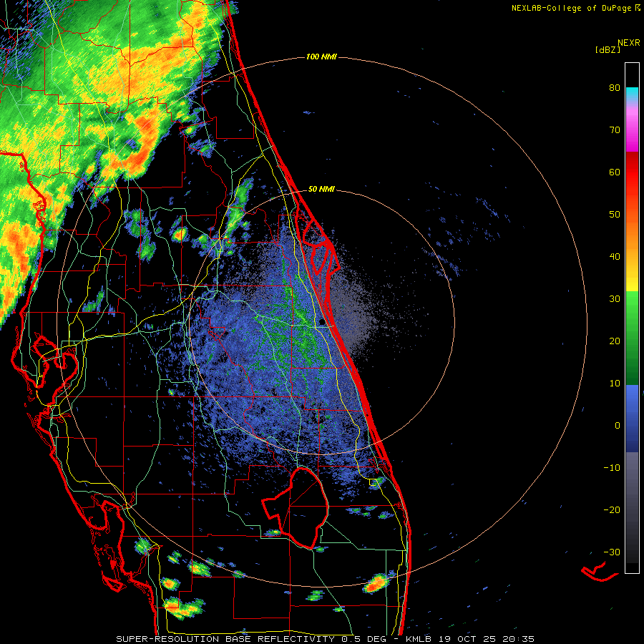Click the black radar site dot on the coast
Screen dimensions: 644x644
click(x=321, y=323)
